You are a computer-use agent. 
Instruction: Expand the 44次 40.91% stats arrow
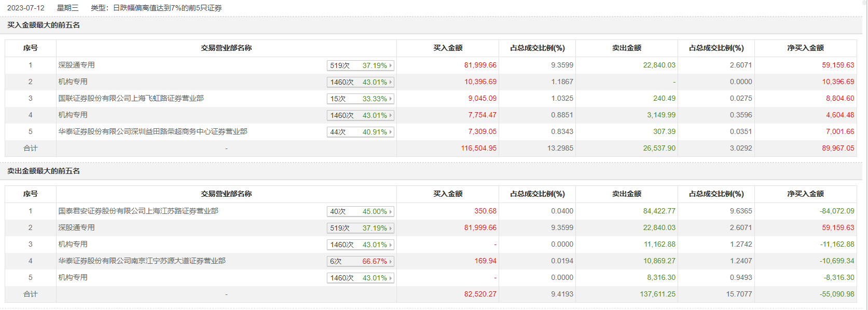click(x=390, y=132)
